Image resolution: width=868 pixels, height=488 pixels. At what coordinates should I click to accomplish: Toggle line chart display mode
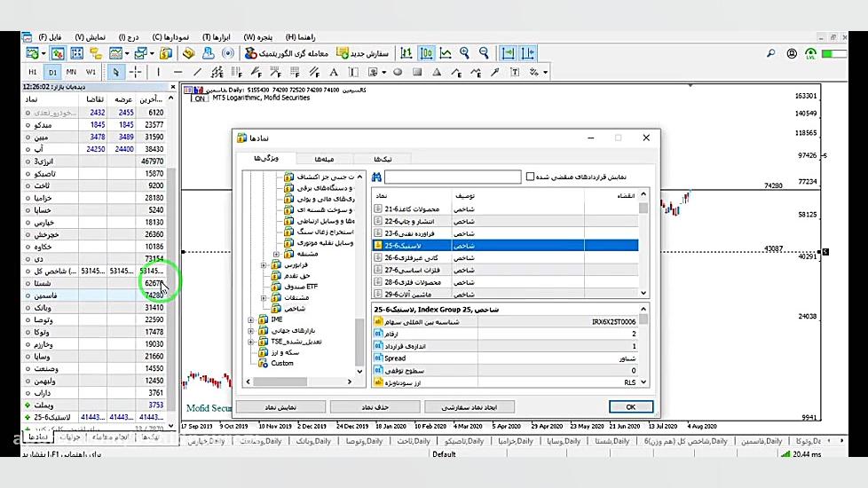point(445,53)
